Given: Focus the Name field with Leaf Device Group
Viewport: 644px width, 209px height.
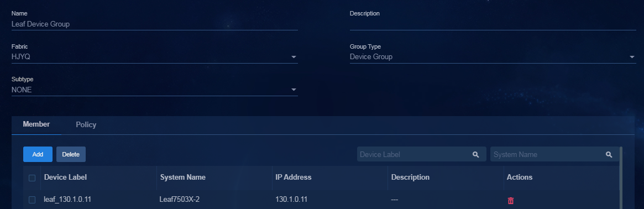Looking at the screenshot, I should [x=154, y=24].
